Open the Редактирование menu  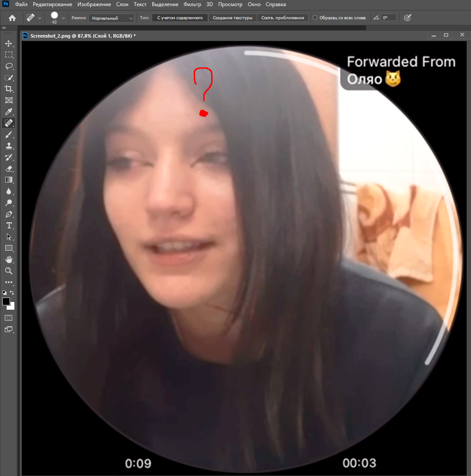pos(52,4)
